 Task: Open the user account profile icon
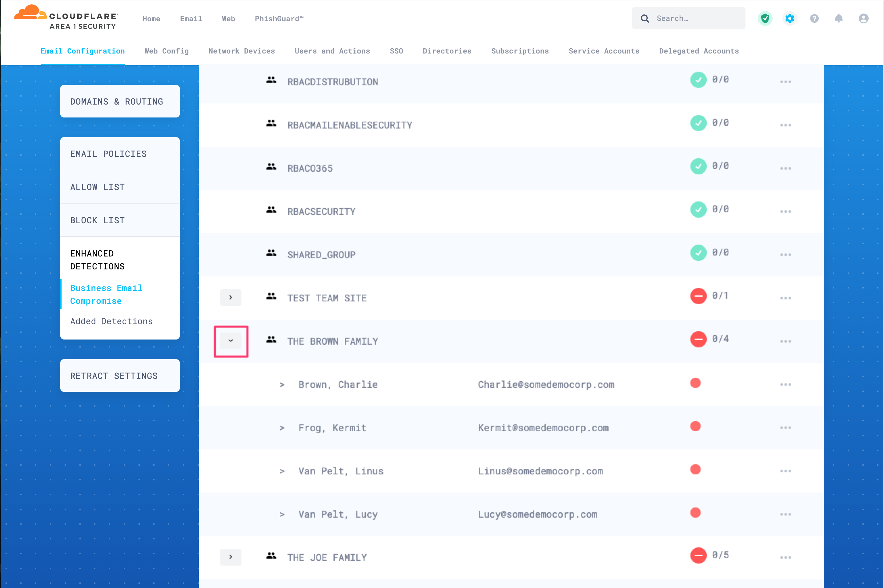pyautogui.click(x=863, y=18)
